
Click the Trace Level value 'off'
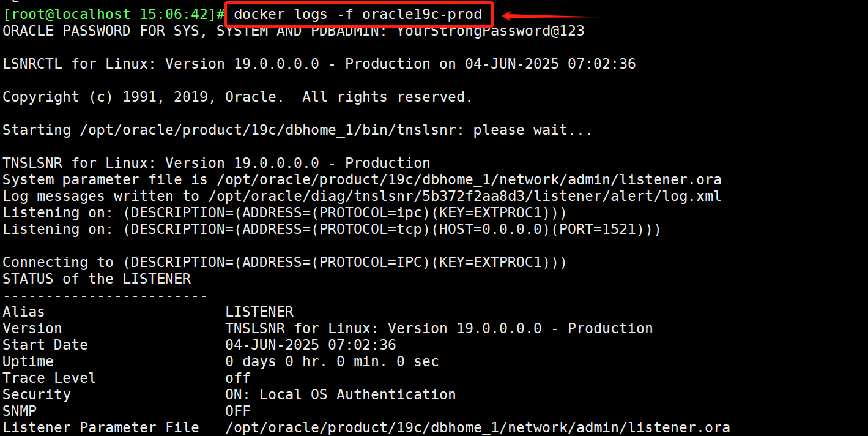pyautogui.click(x=238, y=378)
